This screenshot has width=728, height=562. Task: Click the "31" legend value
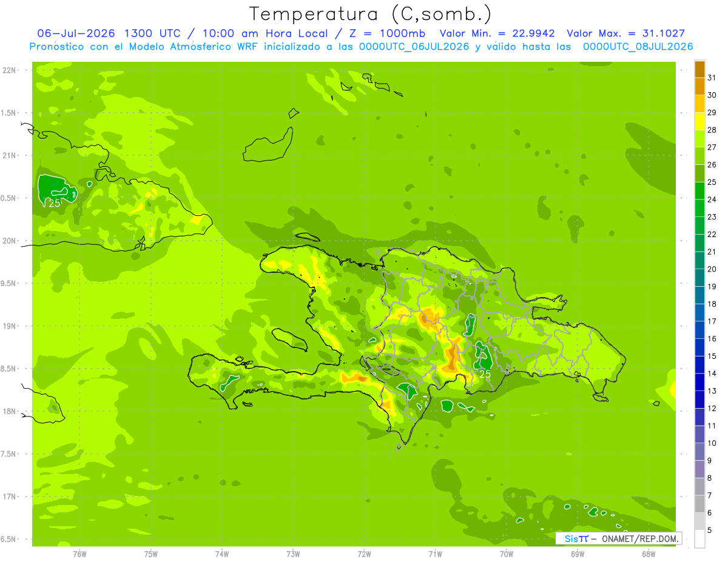click(x=712, y=78)
